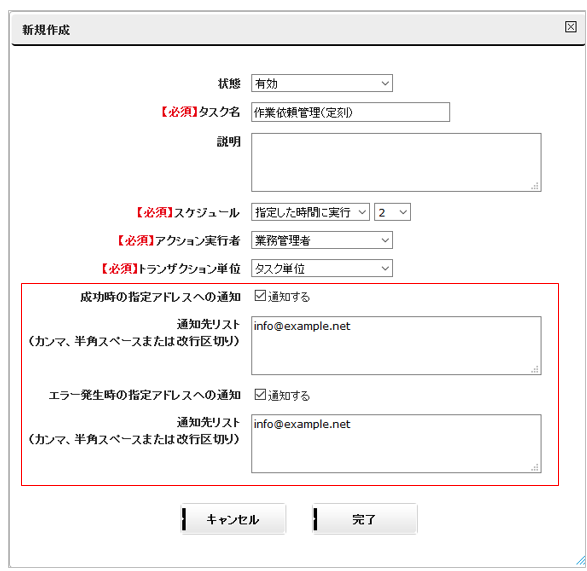
Task: Toggle エラー発生時の通知する checkbox
Action: tap(260, 394)
